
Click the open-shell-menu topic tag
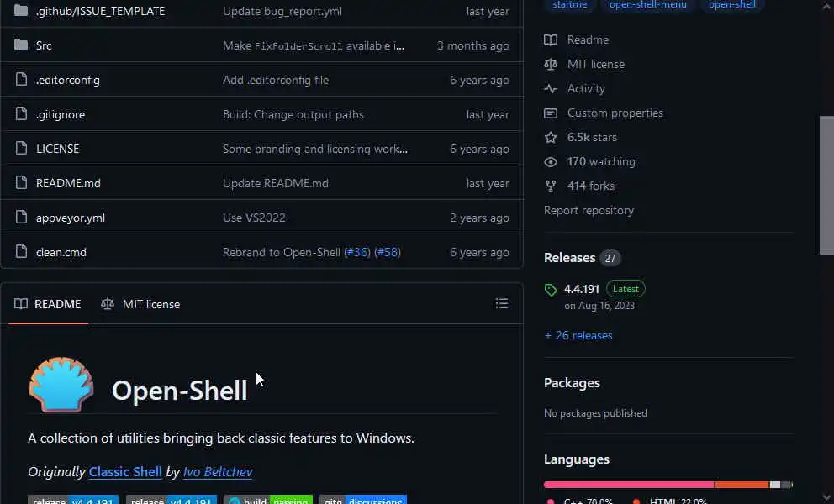(648, 5)
